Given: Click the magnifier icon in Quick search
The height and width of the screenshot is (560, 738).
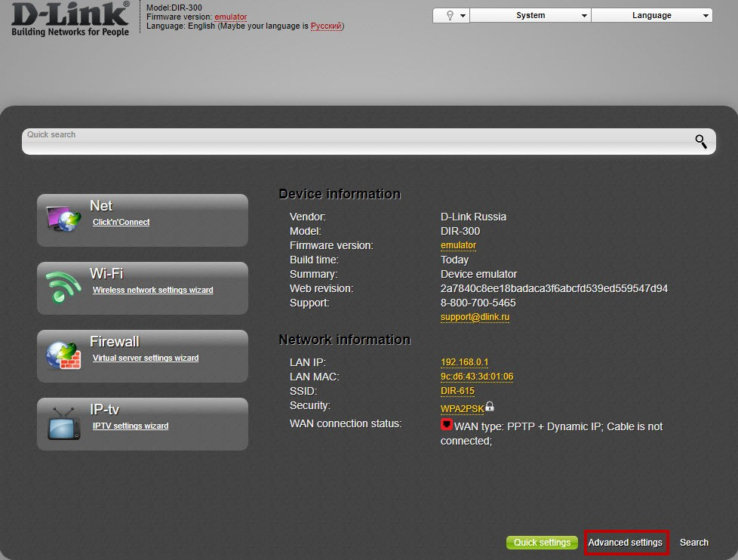Looking at the screenshot, I should coord(701,141).
